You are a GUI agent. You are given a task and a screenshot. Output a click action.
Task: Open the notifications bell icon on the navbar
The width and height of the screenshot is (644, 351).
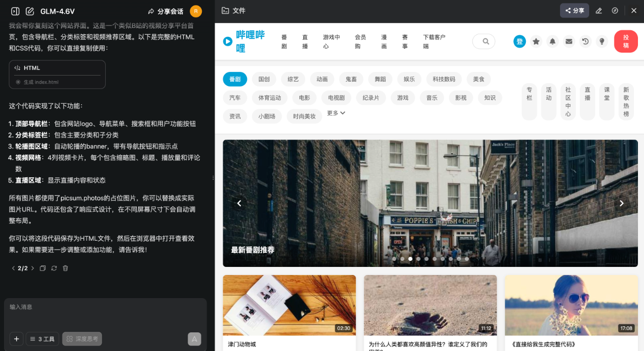pos(552,41)
